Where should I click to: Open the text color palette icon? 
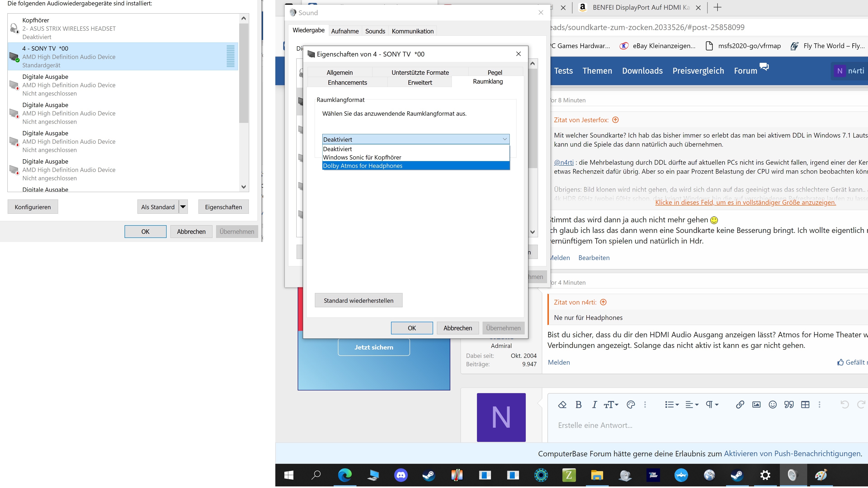coord(630,404)
